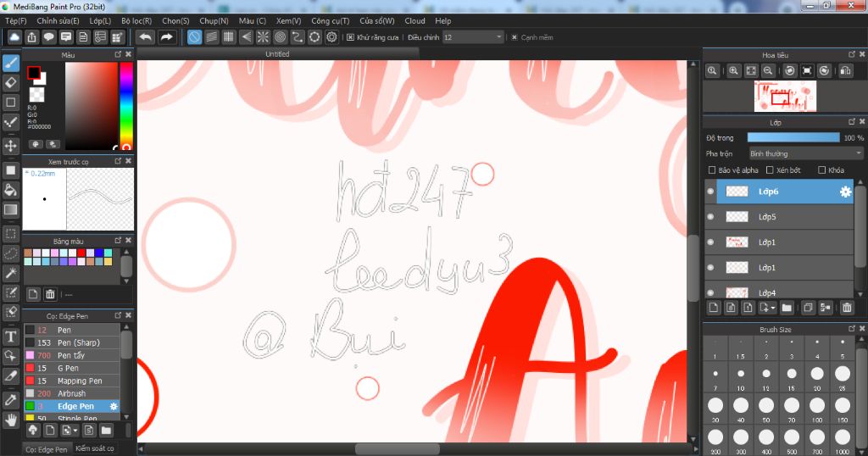Viewport: 868px width, 456px height.
Task: Toggle Khử răng cưa checkbox
Action: point(350,37)
